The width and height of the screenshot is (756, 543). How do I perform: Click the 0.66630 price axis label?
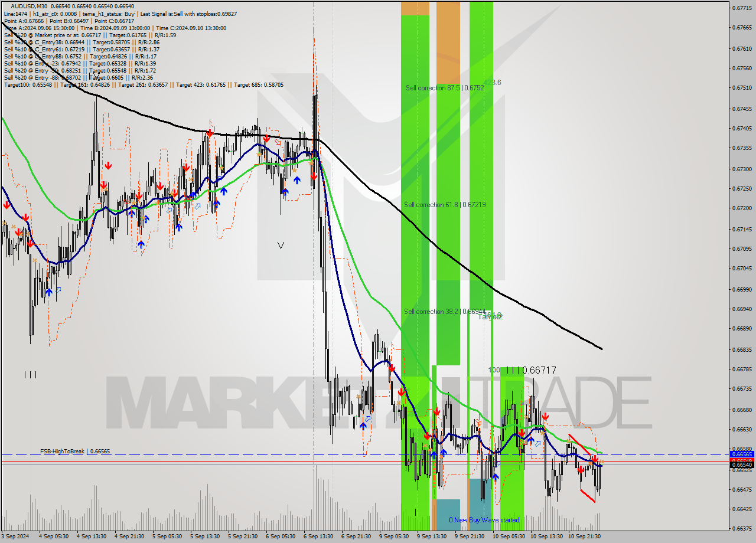point(742,429)
